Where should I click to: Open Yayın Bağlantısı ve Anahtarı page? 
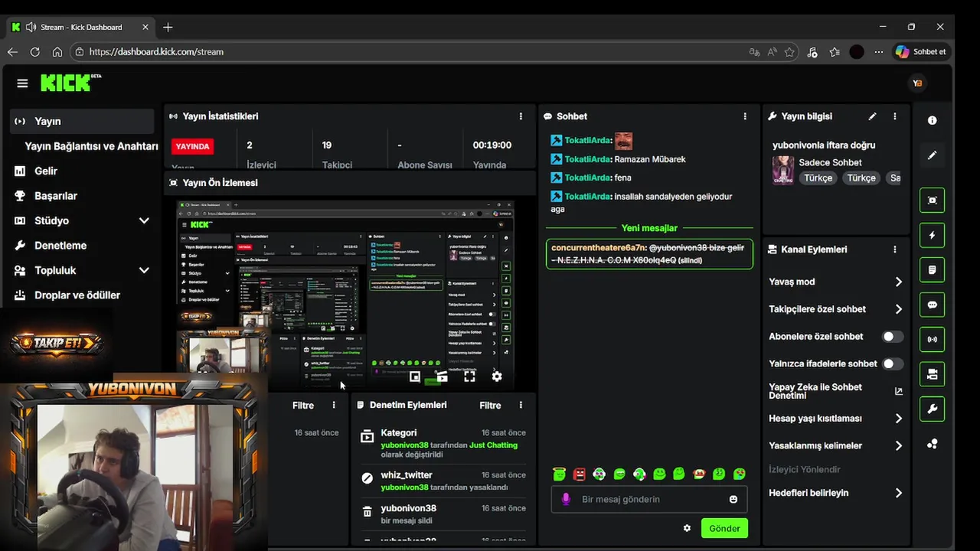pos(91,146)
